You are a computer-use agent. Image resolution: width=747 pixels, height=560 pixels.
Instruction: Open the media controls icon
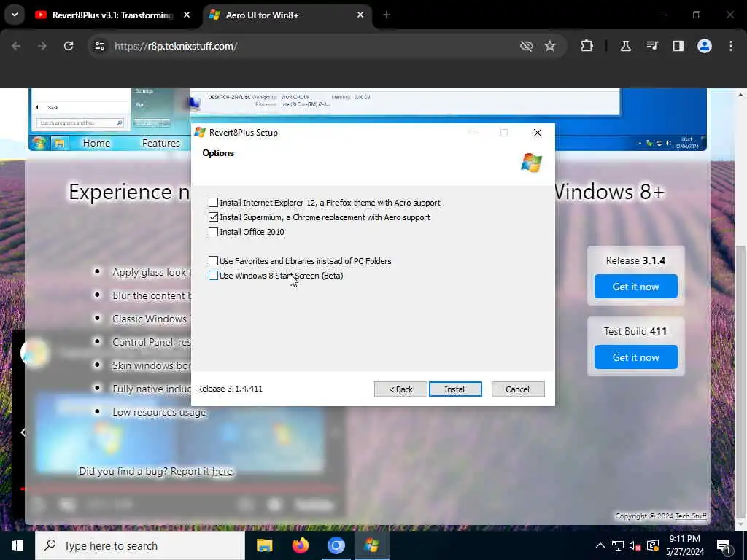coord(652,46)
